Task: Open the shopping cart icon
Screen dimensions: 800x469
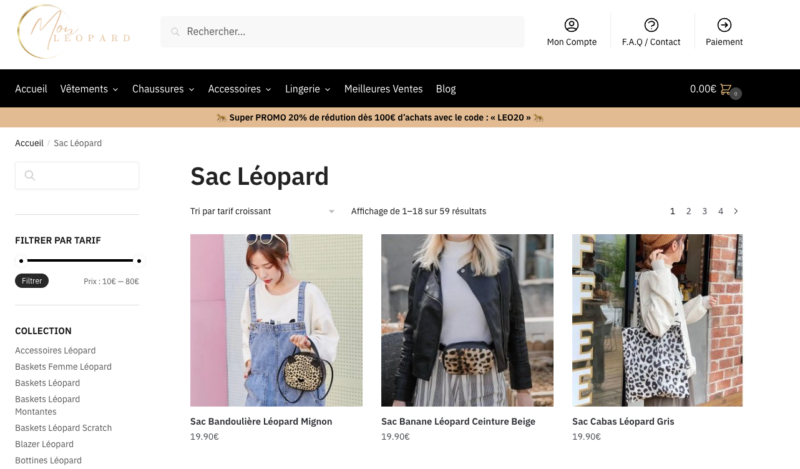Action: coord(726,89)
